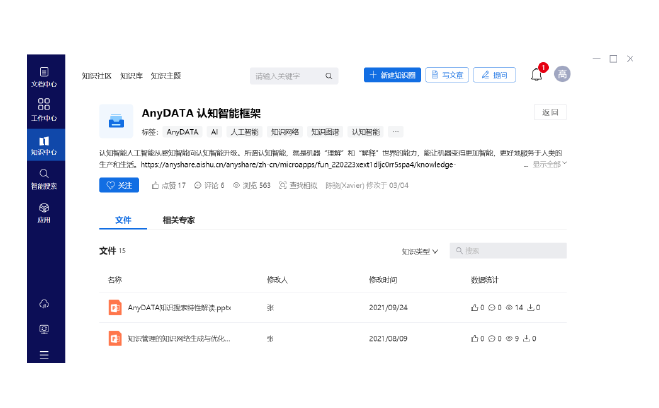
Task: Click the PowerPoint icon of AnyDATA知识图谱 file
Action: (x=115, y=308)
